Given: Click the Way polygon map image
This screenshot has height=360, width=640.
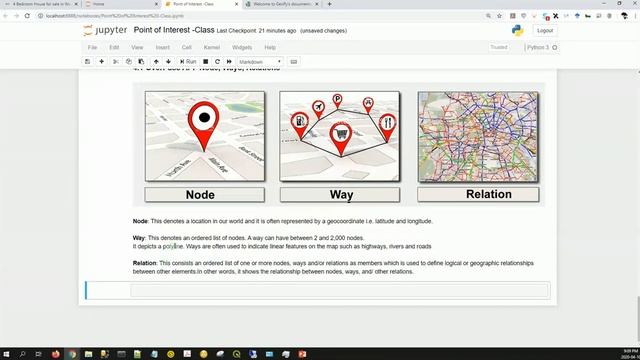Looking at the screenshot, I should [x=340, y=136].
